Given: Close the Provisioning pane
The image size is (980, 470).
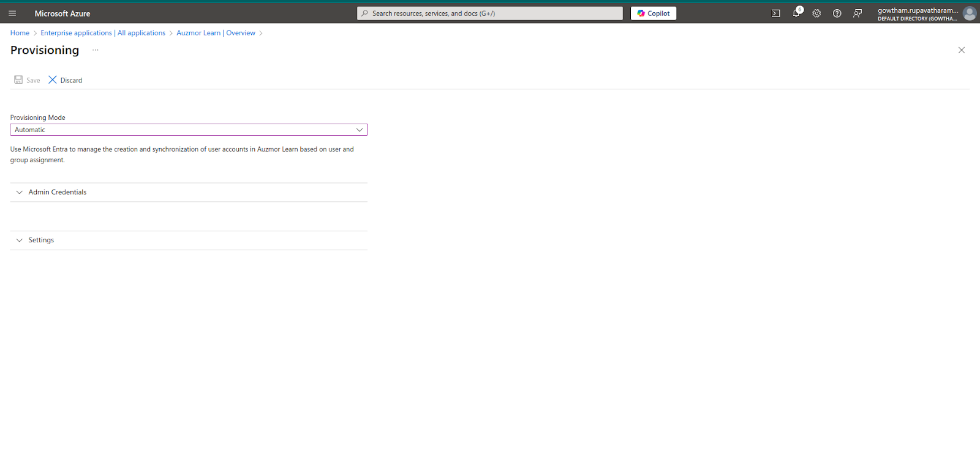Looking at the screenshot, I should [962, 50].
